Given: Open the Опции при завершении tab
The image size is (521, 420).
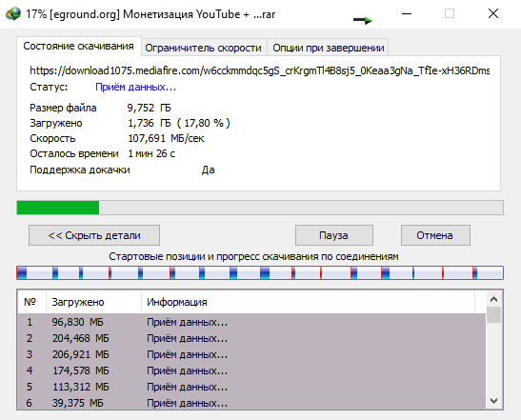Looking at the screenshot, I should point(329,48).
